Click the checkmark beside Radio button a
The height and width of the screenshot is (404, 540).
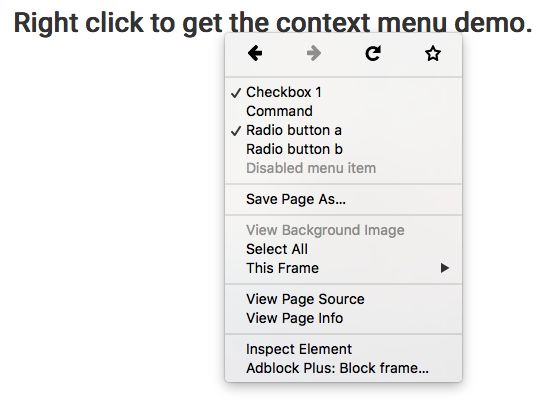tap(236, 131)
